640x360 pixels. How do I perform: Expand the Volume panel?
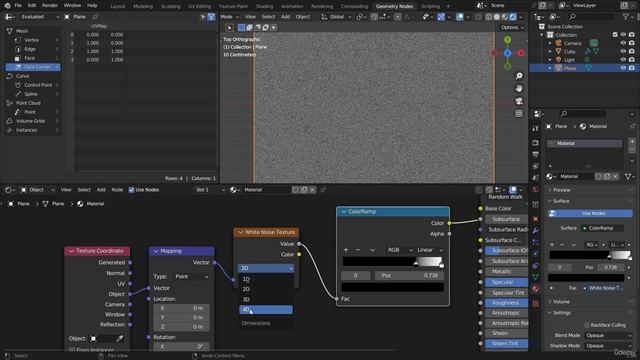tap(561, 302)
